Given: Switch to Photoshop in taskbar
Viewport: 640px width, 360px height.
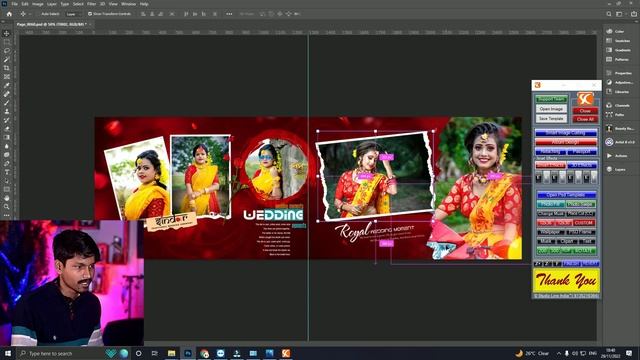Looking at the screenshot, I should [188, 353].
